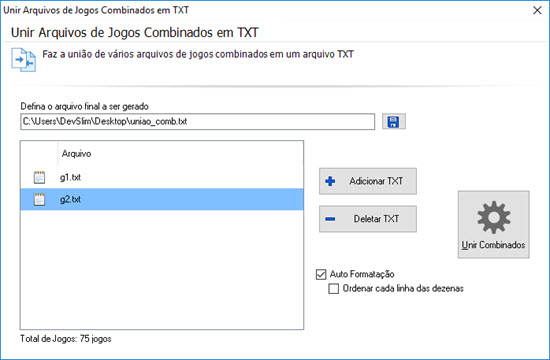Uncheck the Auto Formatação checkbox
Image resolution: width=550 pixels, height=360 pixels.
321,274
